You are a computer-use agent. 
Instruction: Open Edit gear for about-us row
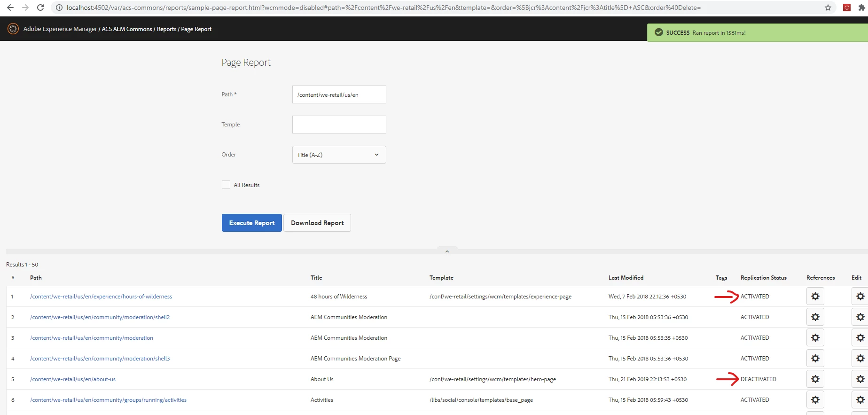pos(860,379)
